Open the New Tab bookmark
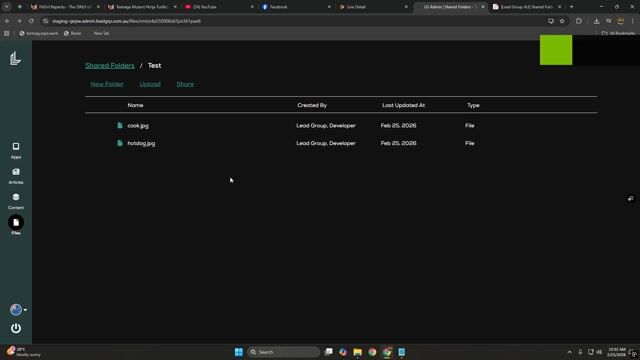Screen dimensions: 640x360 click(x=101, y=33)
